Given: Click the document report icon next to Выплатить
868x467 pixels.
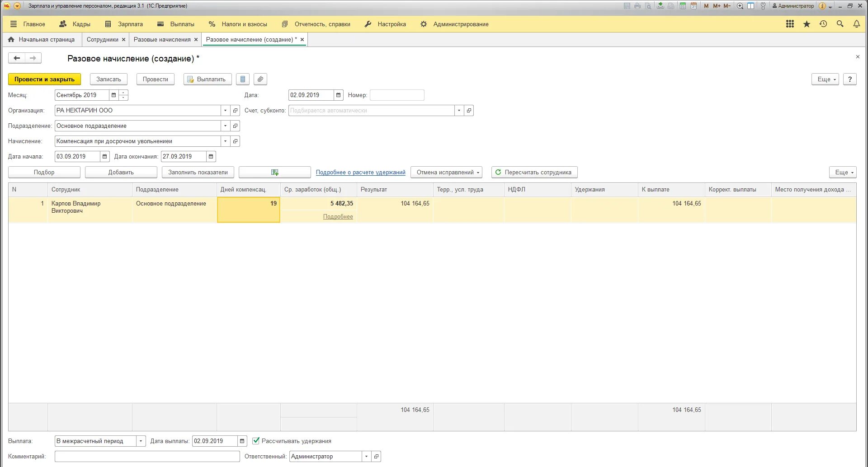Looking at the screenshot, I should pyautogui.click(x=243, y=79).
